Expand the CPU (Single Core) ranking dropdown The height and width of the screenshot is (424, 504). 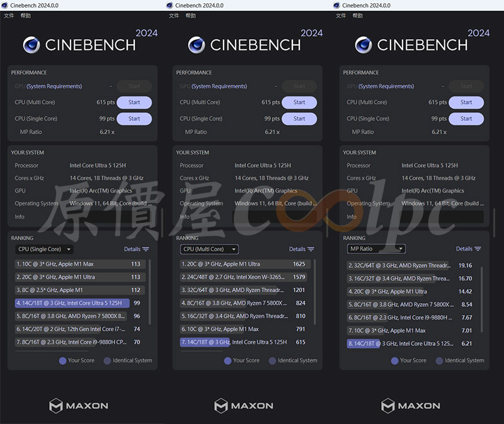(44, 249)
